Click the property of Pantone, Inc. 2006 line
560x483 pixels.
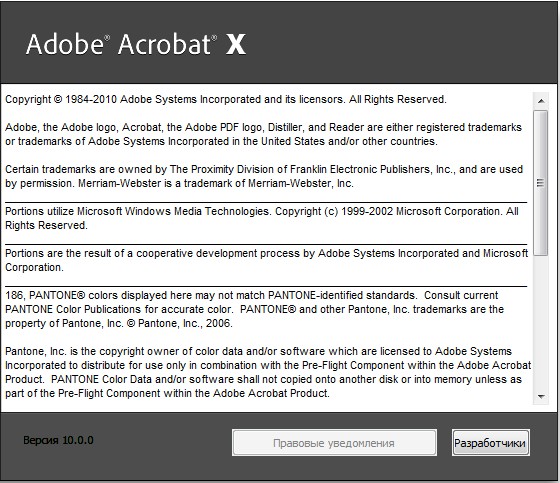click(119, 323)
